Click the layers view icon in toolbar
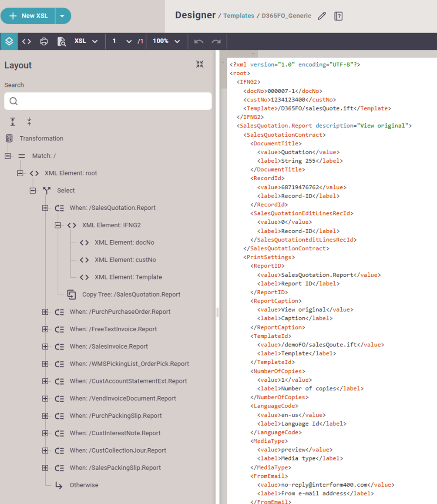This screenshot has width=437, height=504. pyautogui.click(x=9, y=41)
